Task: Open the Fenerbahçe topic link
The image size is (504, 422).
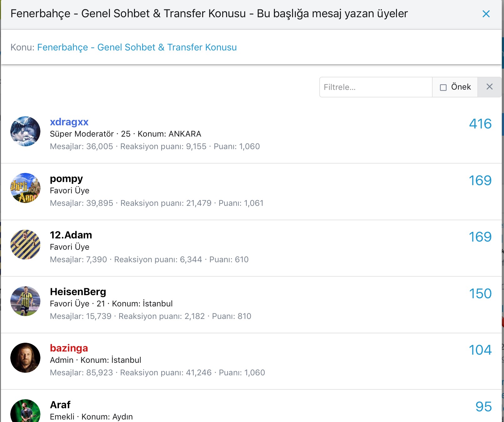Action: click(x=137, y=47)
